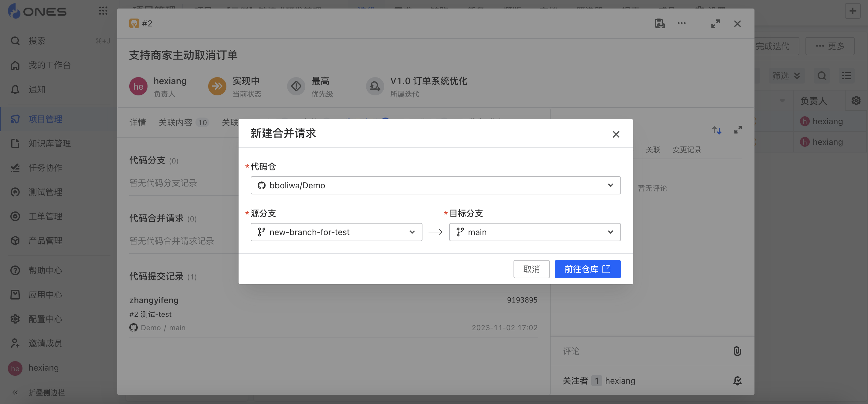Click the 完成迭代 button in background

[x=775, y=46]
